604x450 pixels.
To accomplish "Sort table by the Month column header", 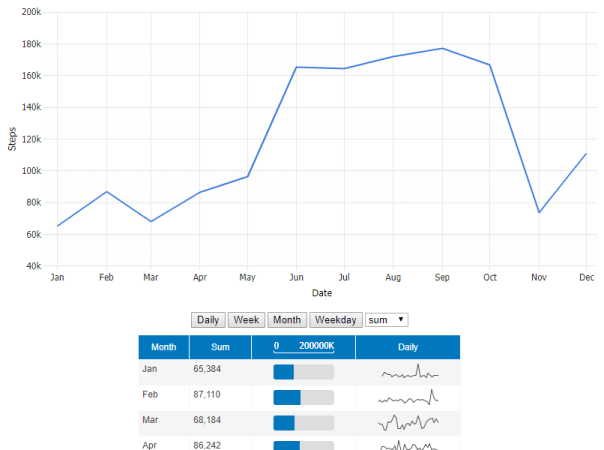I will click(x=163, y=347).
